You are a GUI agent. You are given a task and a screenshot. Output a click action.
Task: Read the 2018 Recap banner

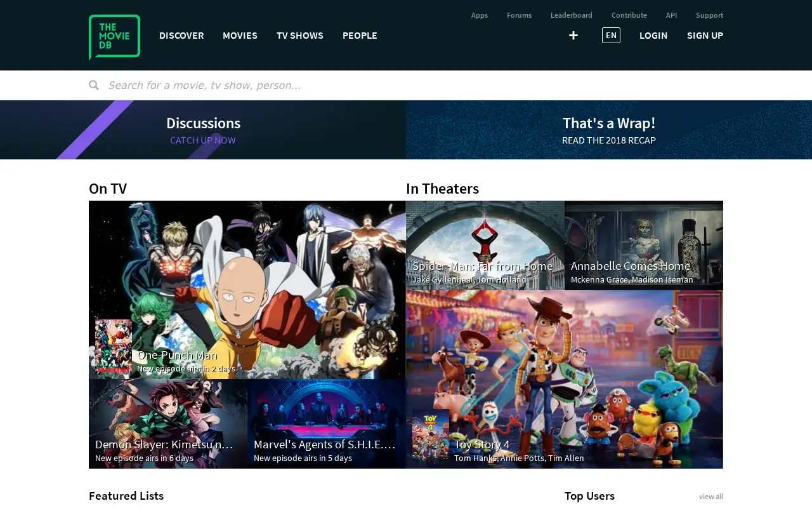(609, 130)
